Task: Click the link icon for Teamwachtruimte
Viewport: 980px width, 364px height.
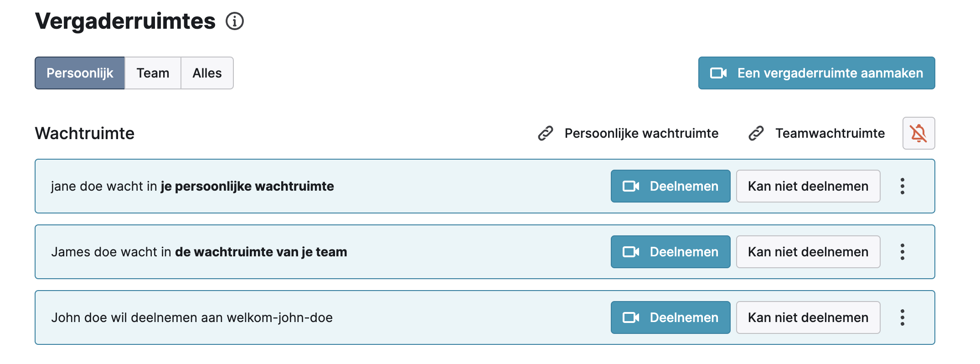Action: coord(756,133)
